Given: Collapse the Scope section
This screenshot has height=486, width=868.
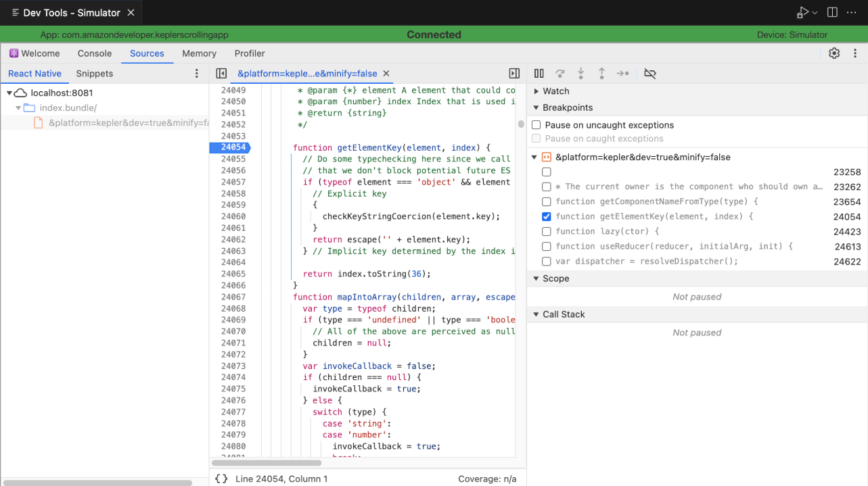Looking at the screenshot, I should pyautogui.click(x=536, y=278).
